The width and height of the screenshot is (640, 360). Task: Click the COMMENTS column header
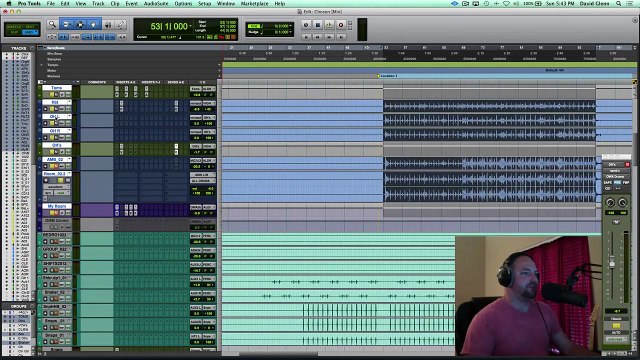97,82
